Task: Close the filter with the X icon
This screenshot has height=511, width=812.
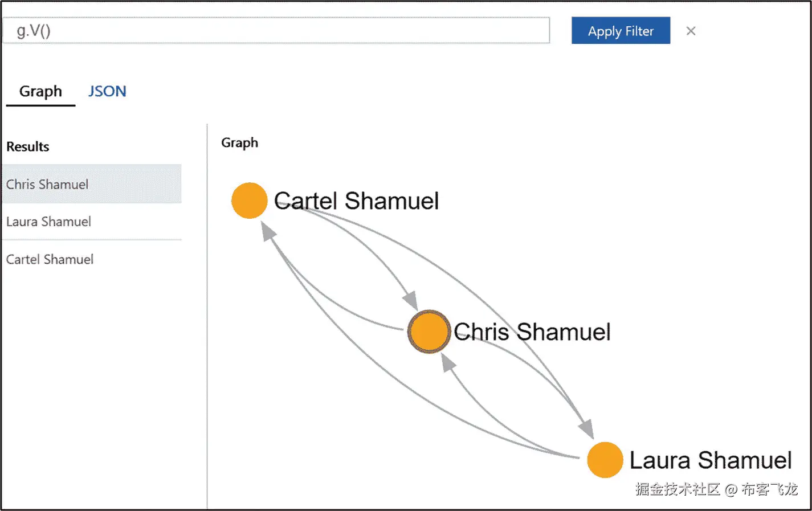Action: (691, 31)
